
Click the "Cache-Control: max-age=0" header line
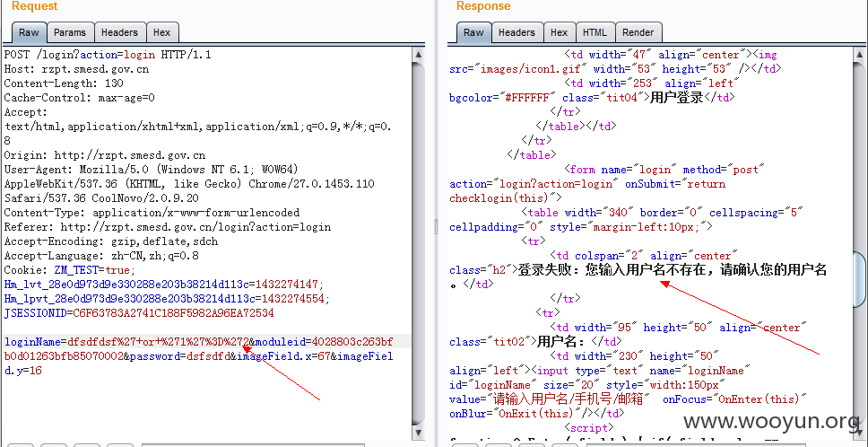coord(79,98)
